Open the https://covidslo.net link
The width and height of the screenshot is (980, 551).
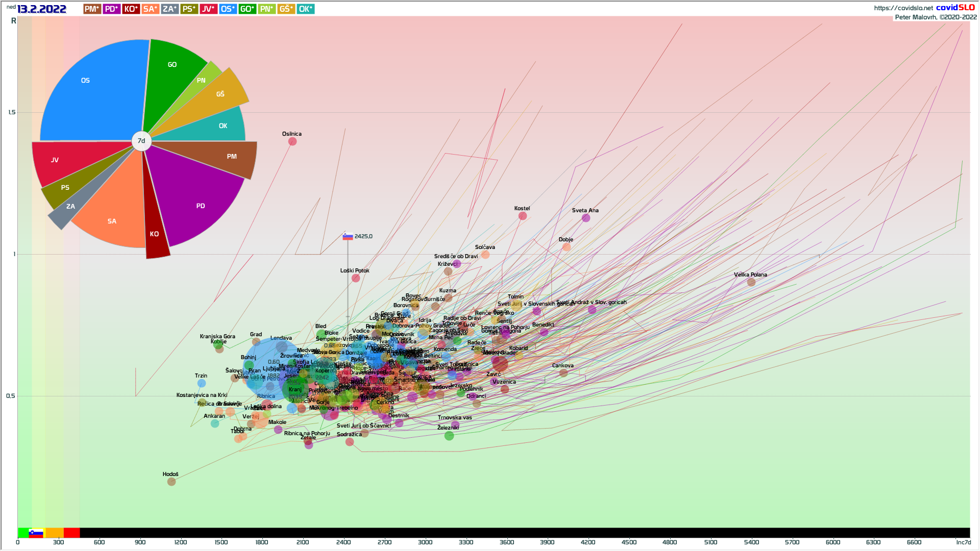click(x=903, y=8)
